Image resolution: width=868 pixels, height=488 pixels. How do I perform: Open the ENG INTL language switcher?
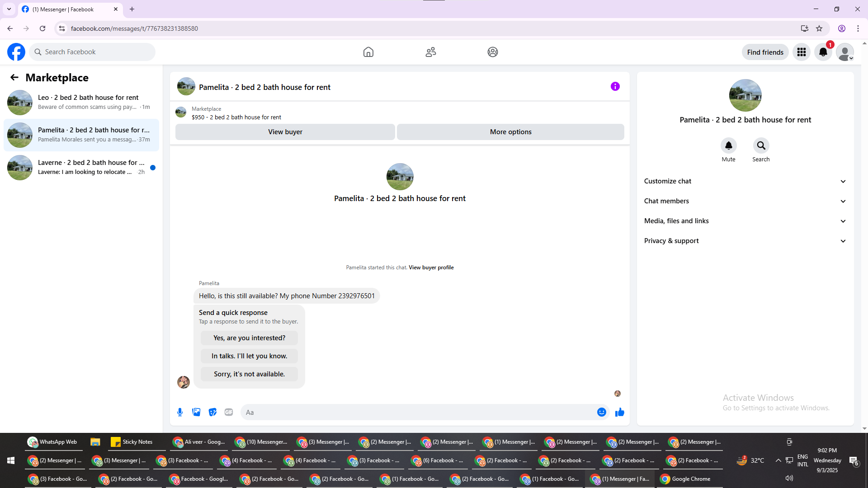click(x=803, y=460)
